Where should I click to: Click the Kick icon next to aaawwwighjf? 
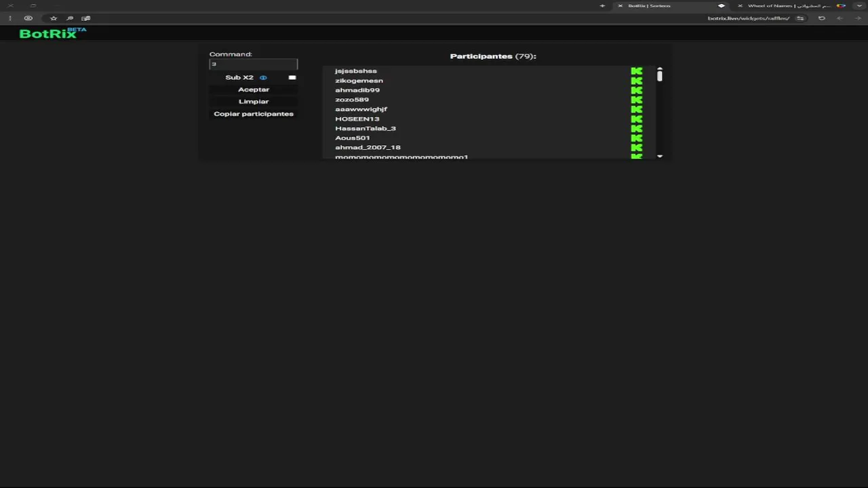pyautogui.click(x=636, y=109)
